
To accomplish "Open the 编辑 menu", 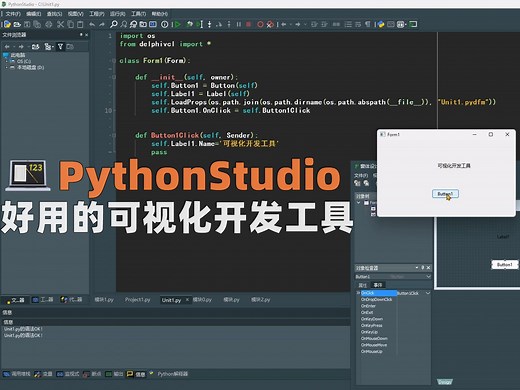I will point(34,14).
